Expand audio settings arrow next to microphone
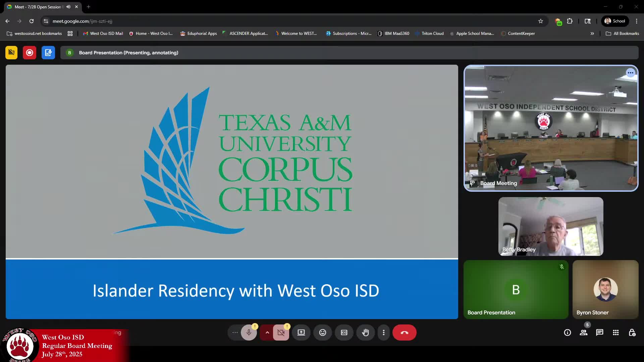 [x=267, y=333]
